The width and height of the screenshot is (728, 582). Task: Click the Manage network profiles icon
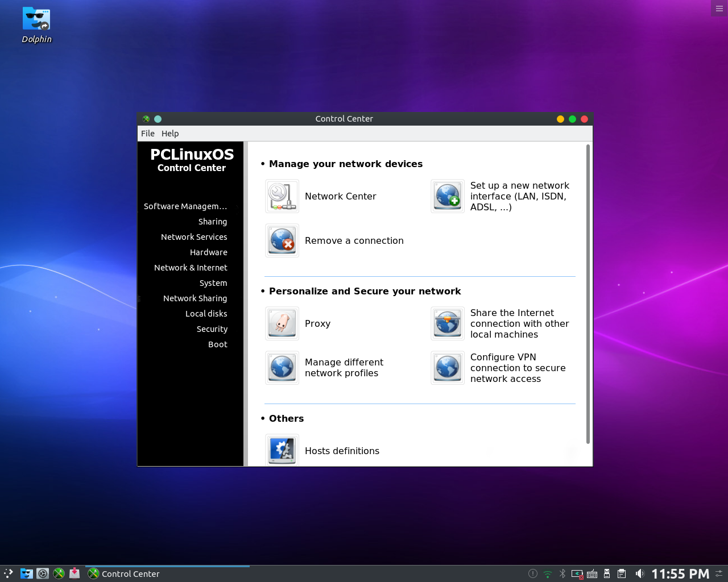(x=282, y=368)
